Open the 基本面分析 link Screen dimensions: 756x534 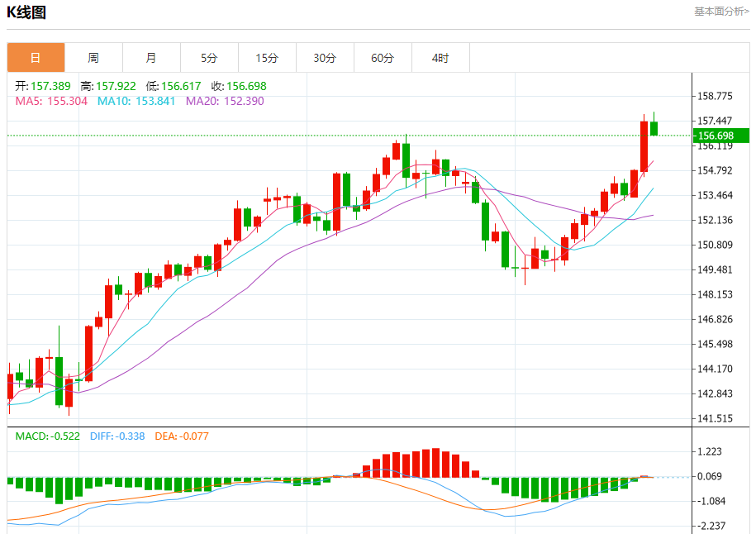pyautogui.click(x=720, y=12)
